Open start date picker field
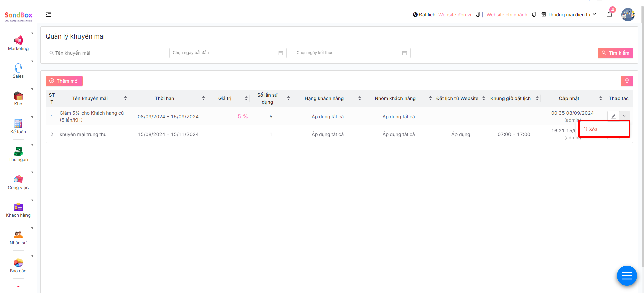Screen dimensions: 644x293 click(228, 53)
